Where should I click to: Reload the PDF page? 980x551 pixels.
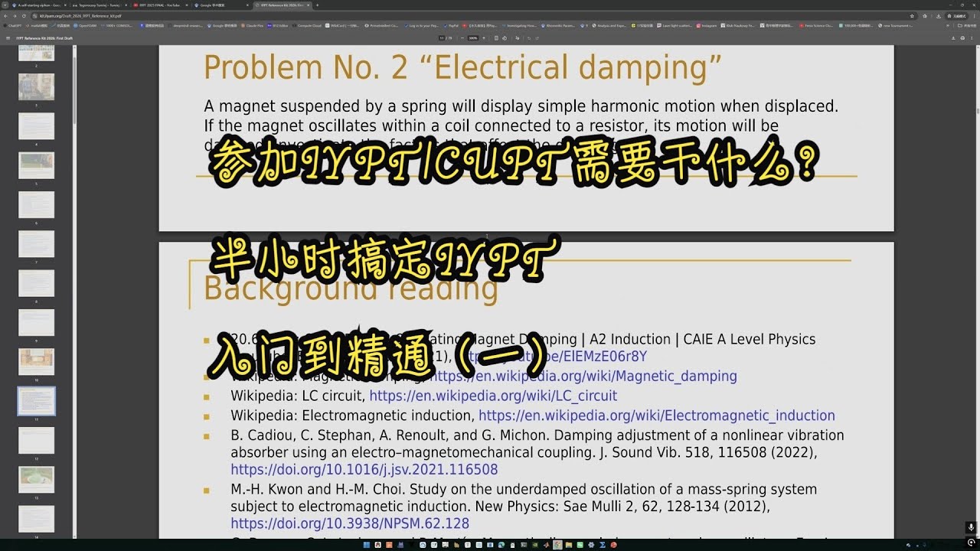pos(22,15)
